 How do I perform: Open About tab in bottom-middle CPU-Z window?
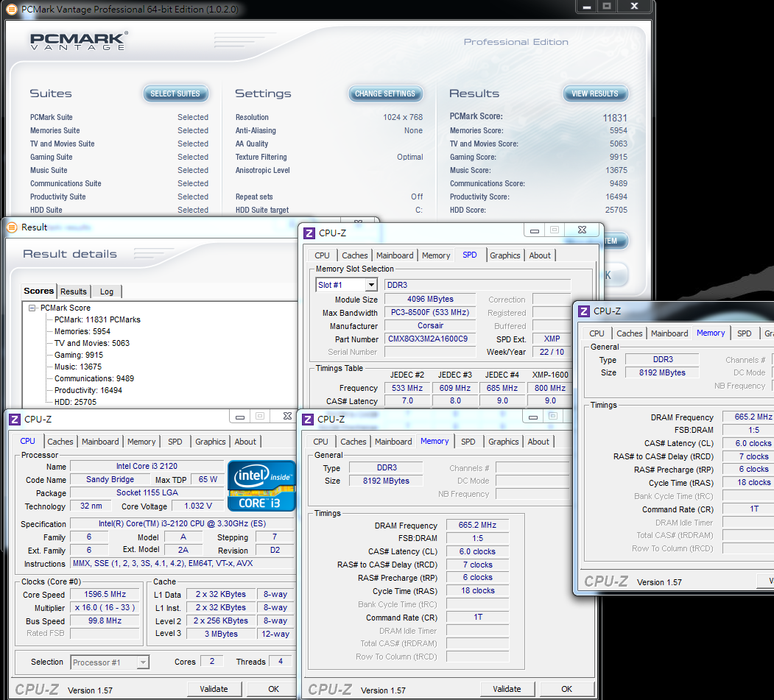coord(538,442)
